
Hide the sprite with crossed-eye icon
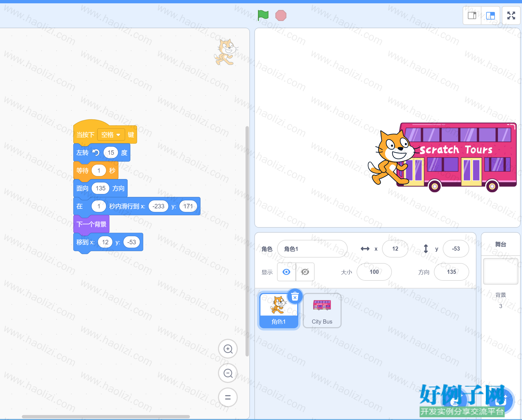[305, 272]
